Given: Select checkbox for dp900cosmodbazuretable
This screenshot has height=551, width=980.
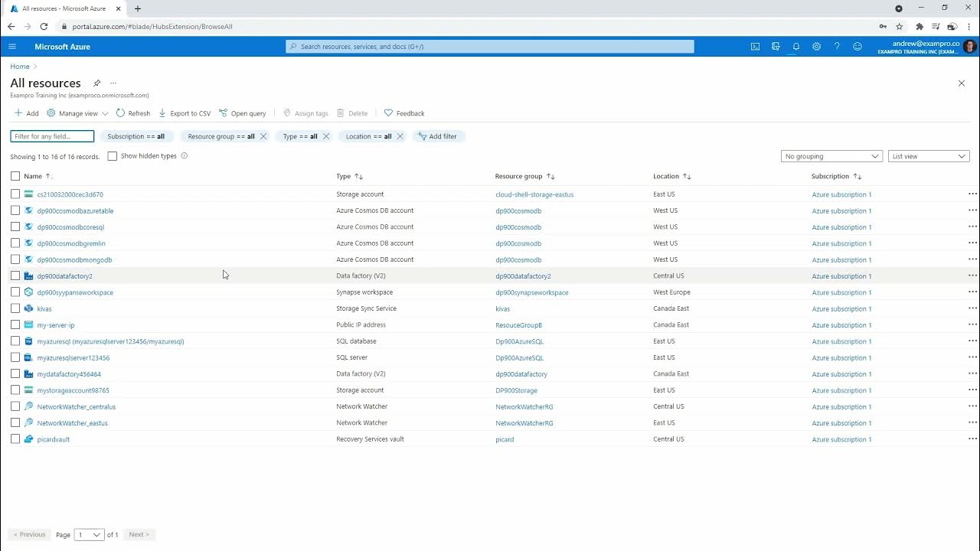Looking at the screenshot, I should tap(15, 210).
